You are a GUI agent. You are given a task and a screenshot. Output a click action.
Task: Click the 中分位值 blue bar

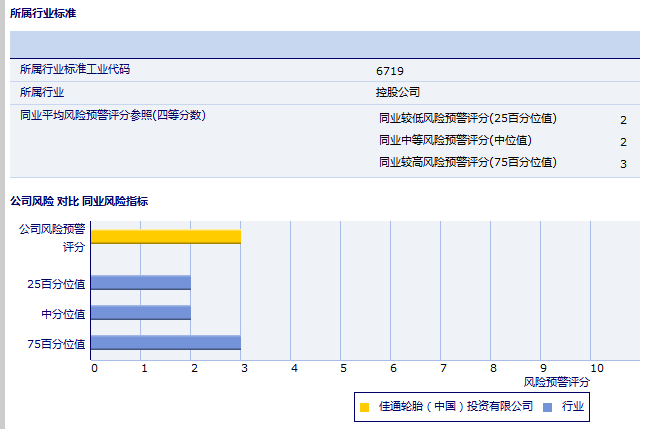(140, 313)
